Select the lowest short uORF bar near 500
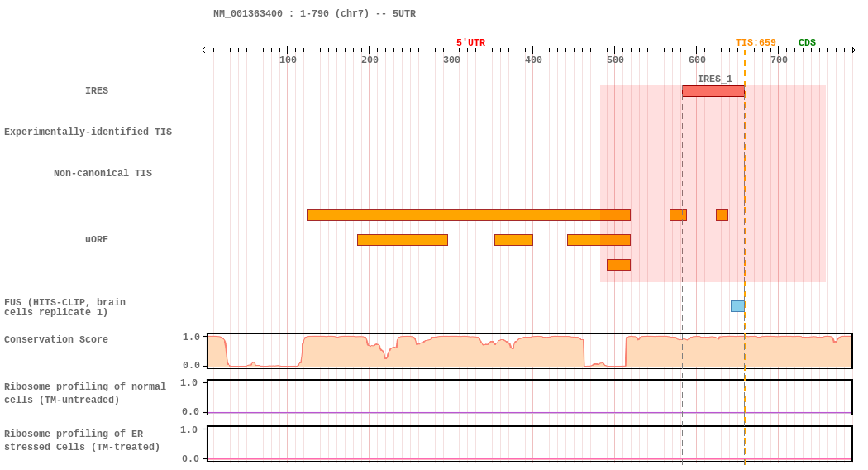 (618, 265)
